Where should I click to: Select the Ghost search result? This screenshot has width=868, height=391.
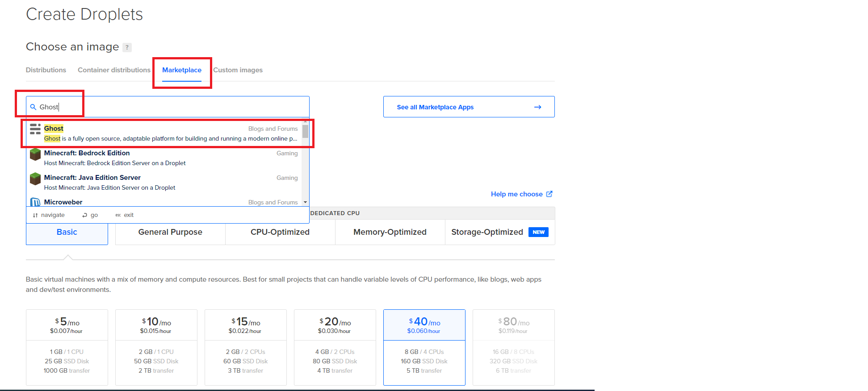[164, 133]
